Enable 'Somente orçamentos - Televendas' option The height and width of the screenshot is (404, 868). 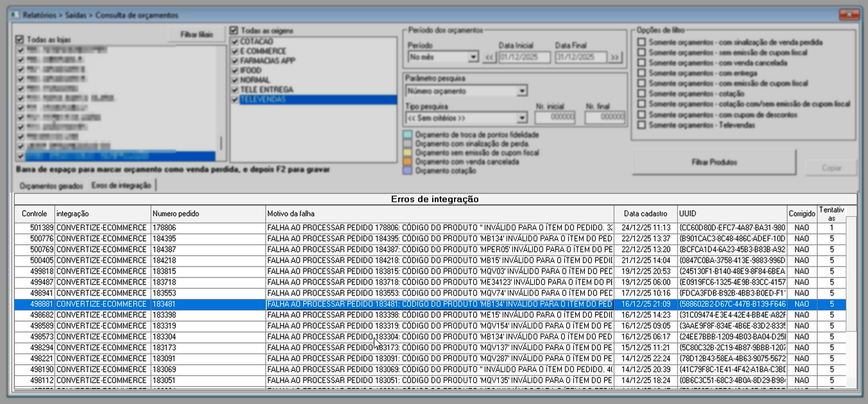[641, 125]
